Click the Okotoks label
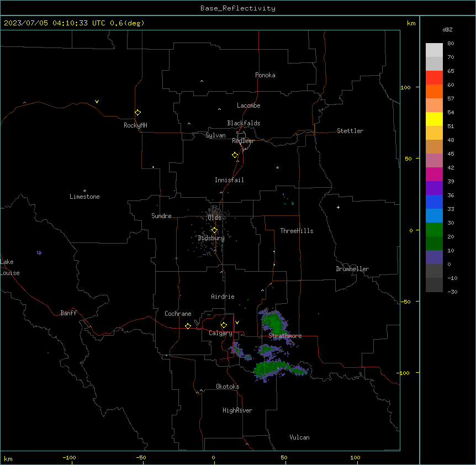Image resolution: width=476 pixels, height=465 pixels. click(x=228, y=387)
